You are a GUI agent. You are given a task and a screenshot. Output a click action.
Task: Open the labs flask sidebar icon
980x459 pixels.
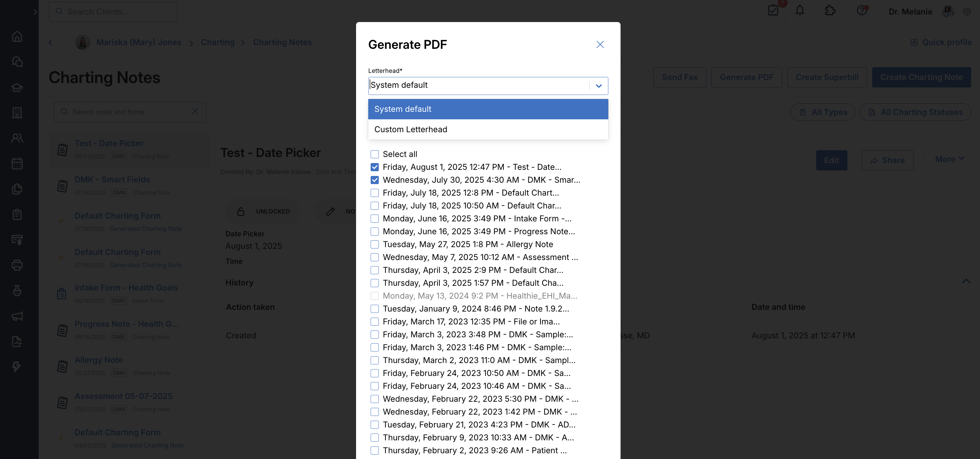[x=17, y=291]
